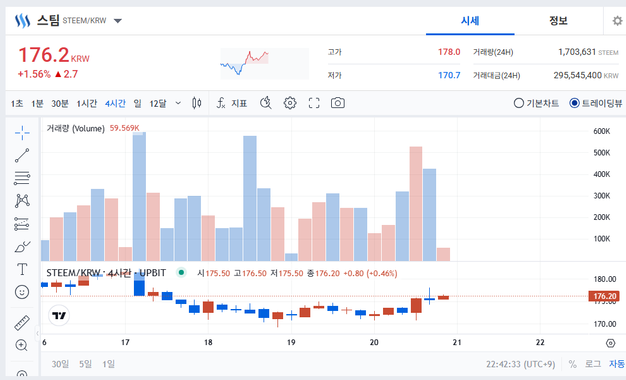Viewport: 626px width, 380px height.
Task: Choose the brush drawing tool
Action: click(x=22, y=247)
